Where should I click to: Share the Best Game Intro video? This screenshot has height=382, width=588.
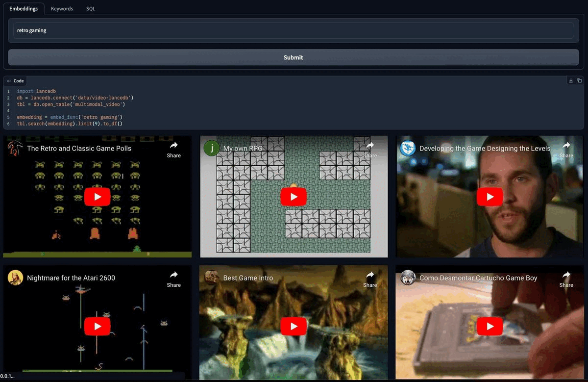coord(370,279)
